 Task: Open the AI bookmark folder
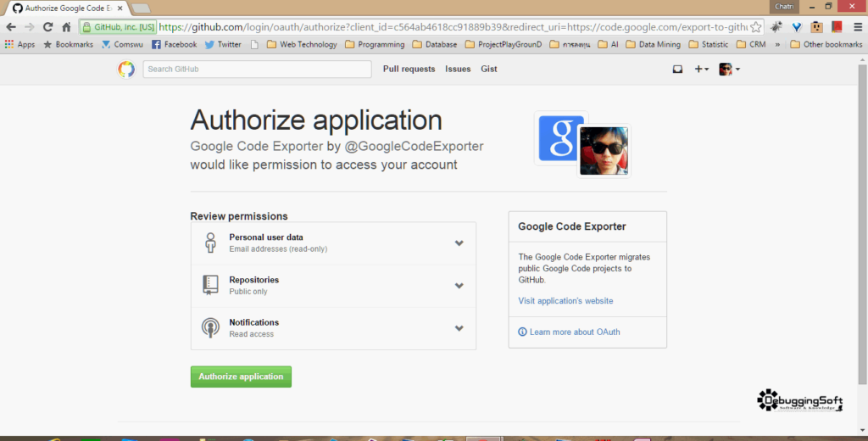click(x=608, y=44)
